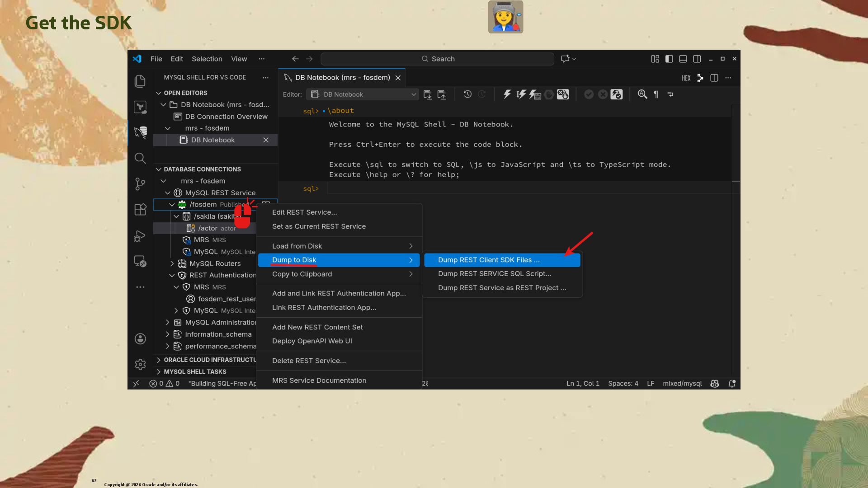Click the HEX editor icon
The image size is (868, 488).
(x=686, y=78)
